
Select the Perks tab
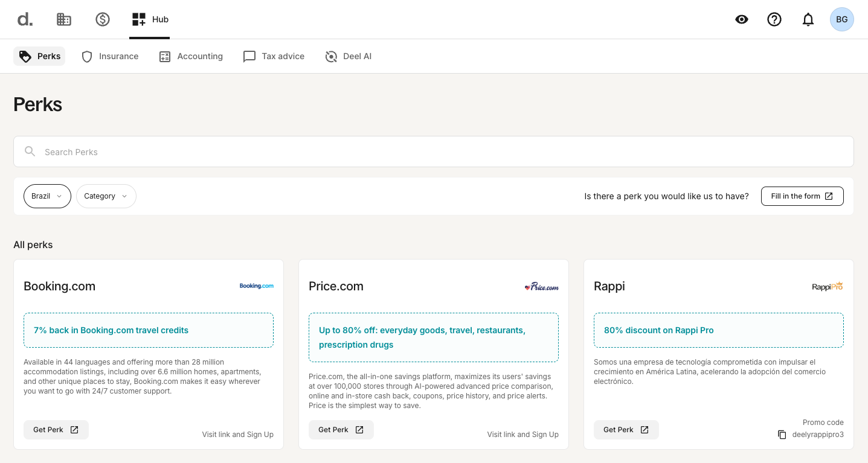(x=39, y=56)
